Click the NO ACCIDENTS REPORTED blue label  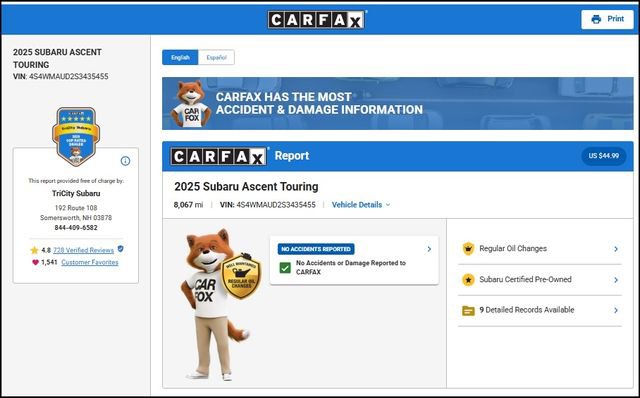pos(316,249)
